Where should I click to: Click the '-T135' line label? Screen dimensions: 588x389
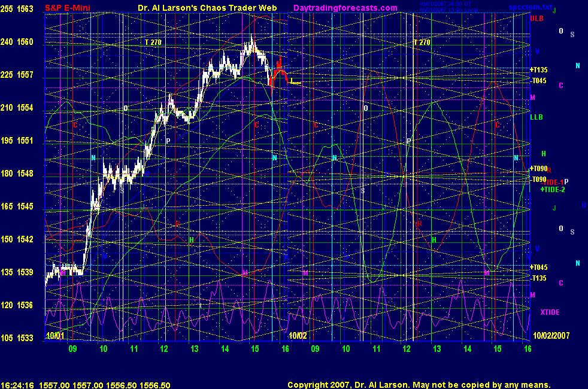538,278
